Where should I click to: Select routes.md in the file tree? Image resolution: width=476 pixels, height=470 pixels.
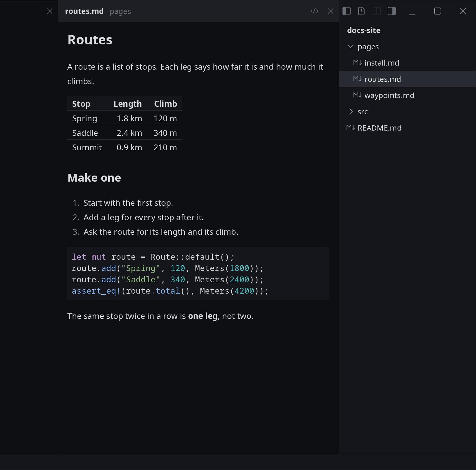click(407, 79)
